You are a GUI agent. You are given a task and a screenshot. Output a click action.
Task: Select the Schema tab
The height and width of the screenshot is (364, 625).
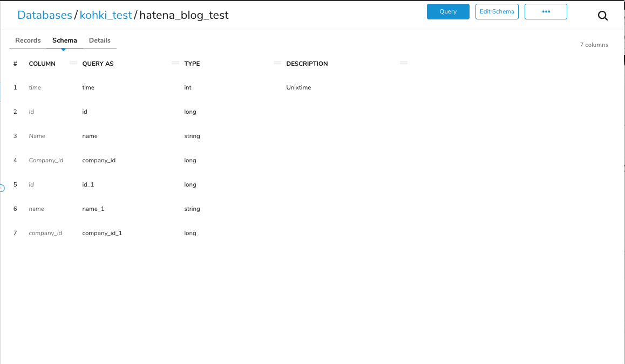tap(64, 40)
